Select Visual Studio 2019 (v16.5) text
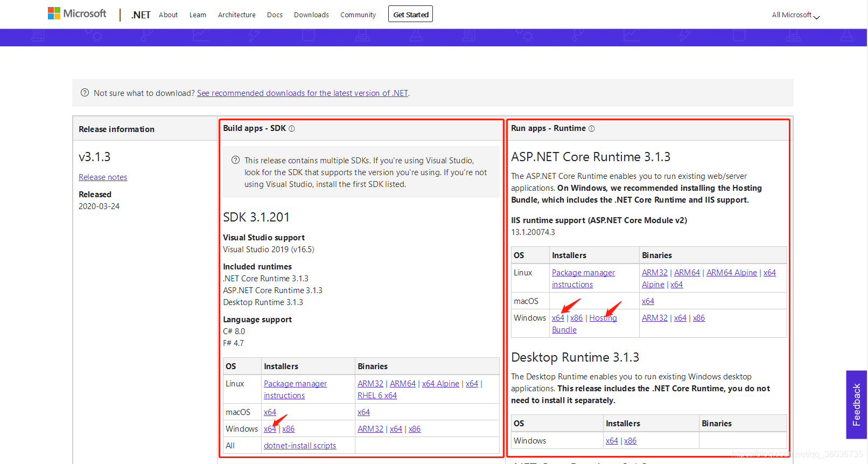The width and height of the screenshot is (868, 464). (269, 250)
